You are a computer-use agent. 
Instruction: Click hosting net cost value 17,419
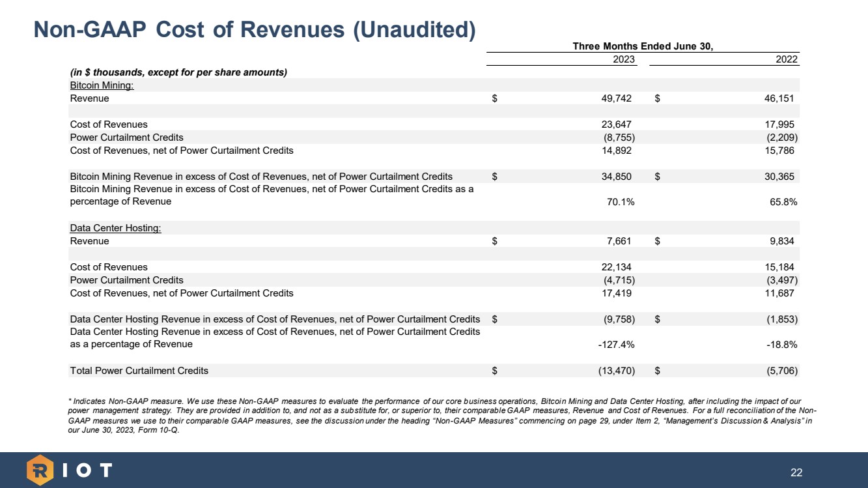tap(616, 293)
